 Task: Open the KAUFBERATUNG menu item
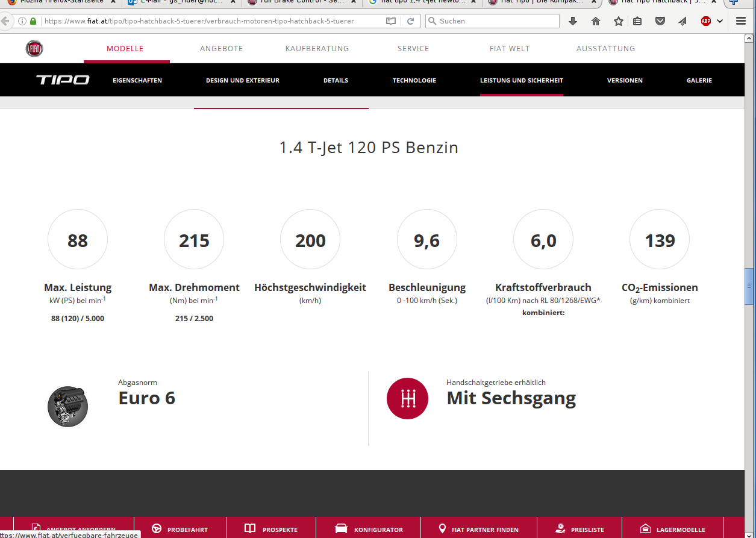pos(317,49)
